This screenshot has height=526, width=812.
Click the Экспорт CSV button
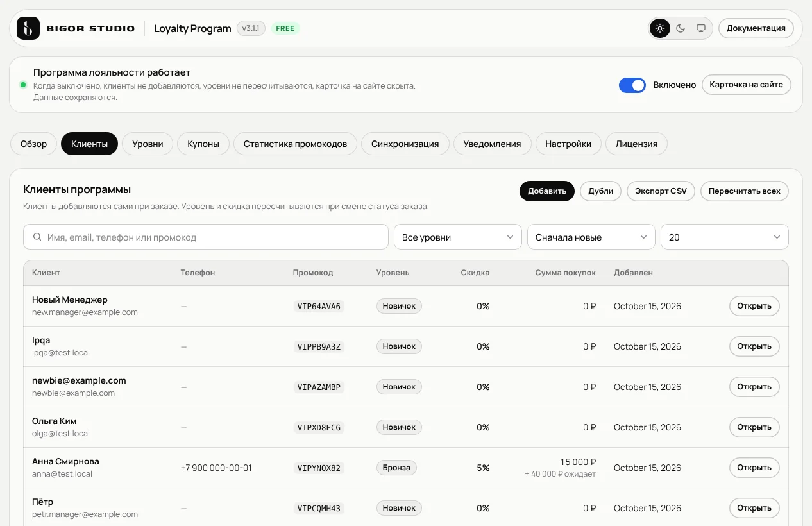661,191
